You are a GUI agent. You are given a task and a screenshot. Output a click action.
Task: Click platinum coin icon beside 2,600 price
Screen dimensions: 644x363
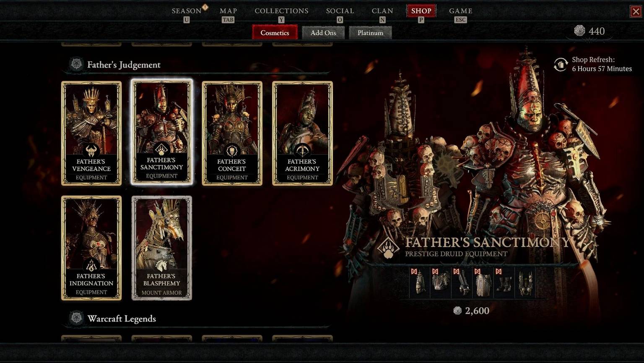pos(457,310)
